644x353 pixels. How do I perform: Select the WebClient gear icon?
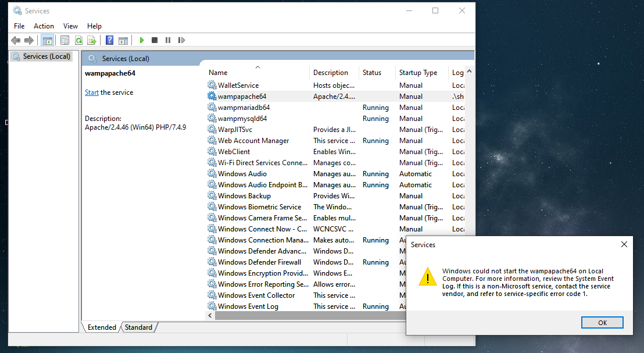212,152
